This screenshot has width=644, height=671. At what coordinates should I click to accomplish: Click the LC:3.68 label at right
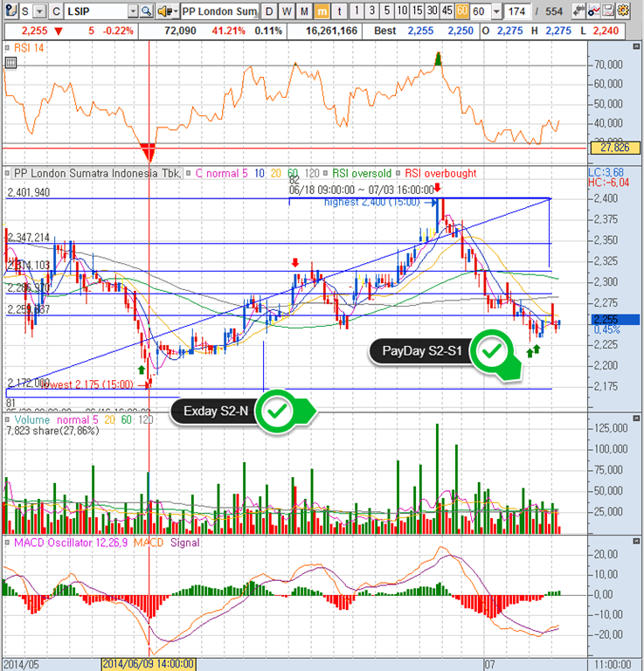point(606,172)
